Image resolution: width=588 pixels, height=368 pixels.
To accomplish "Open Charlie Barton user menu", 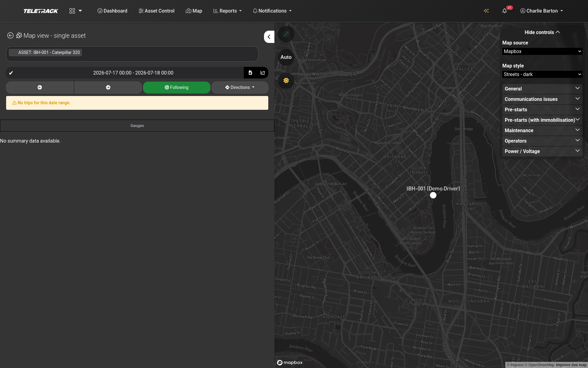I will pos(542,11).
